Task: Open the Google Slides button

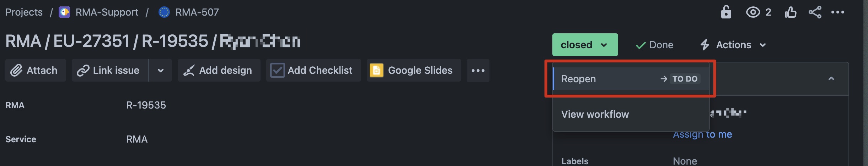Action: [414, 70]
